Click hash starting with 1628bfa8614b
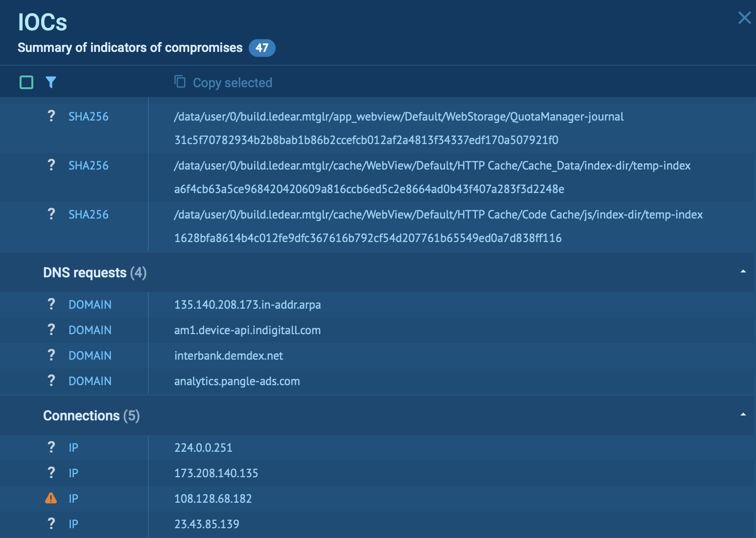 (x=368, y=238)
